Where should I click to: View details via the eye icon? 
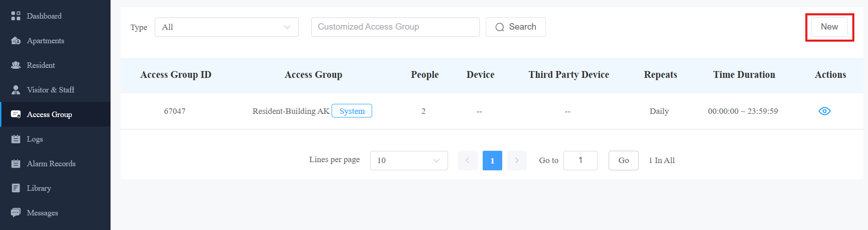[x=824, y=111]
